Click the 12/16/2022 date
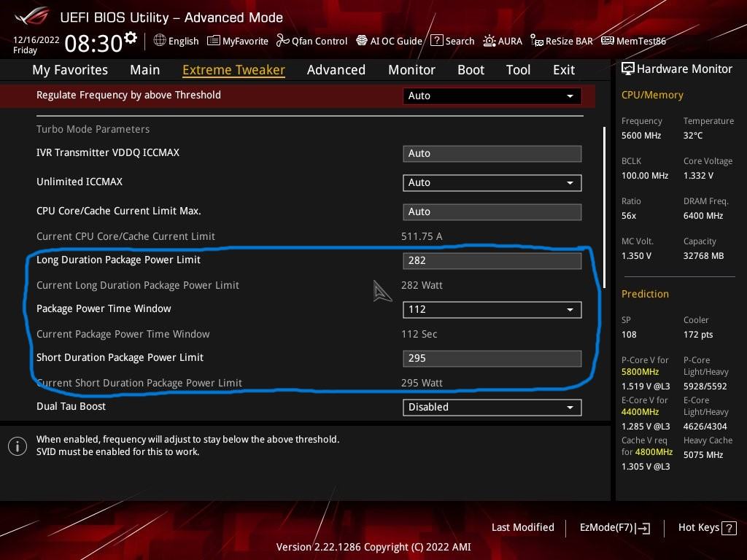747x560 pixels. point(36,40)
